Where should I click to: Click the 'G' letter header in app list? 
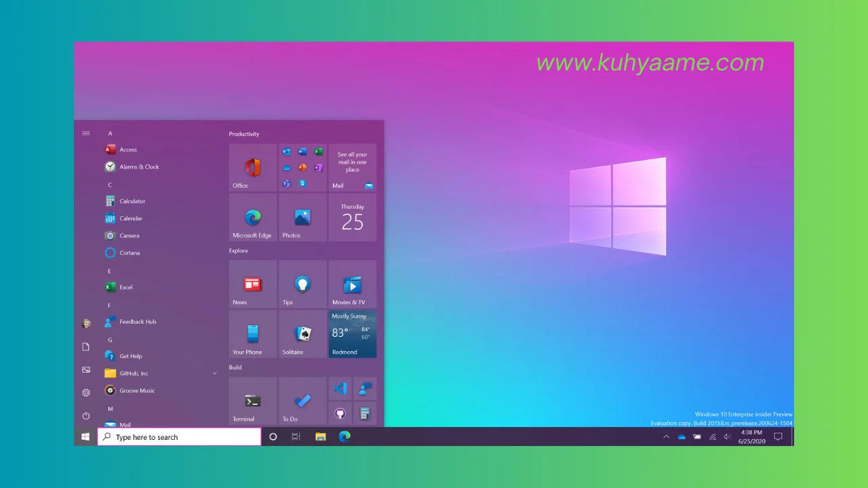click(x=110, y=340)
